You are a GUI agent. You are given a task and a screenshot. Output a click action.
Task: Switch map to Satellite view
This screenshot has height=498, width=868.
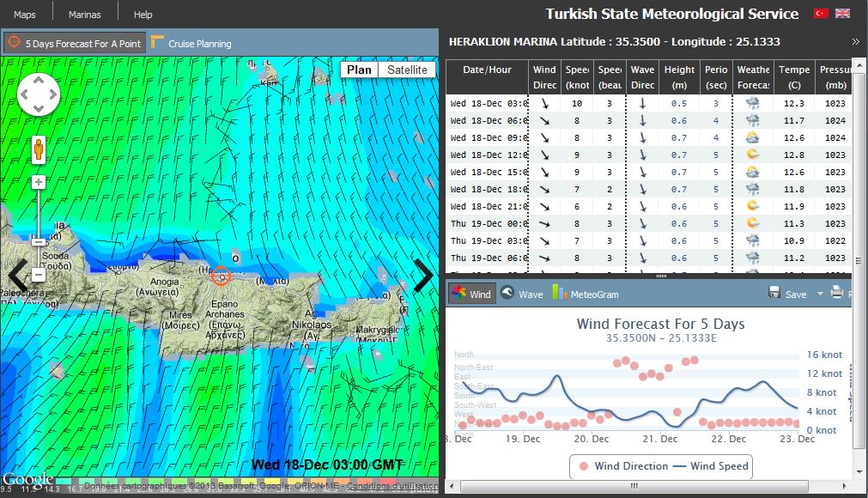pyautogui.click(x=406, y=70)
